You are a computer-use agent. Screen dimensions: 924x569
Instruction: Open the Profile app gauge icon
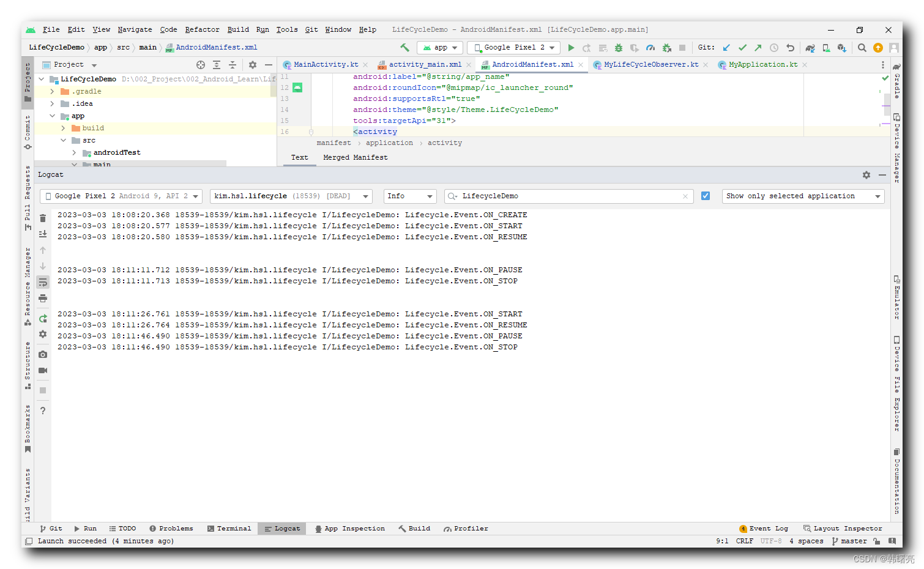coord(650,48)
